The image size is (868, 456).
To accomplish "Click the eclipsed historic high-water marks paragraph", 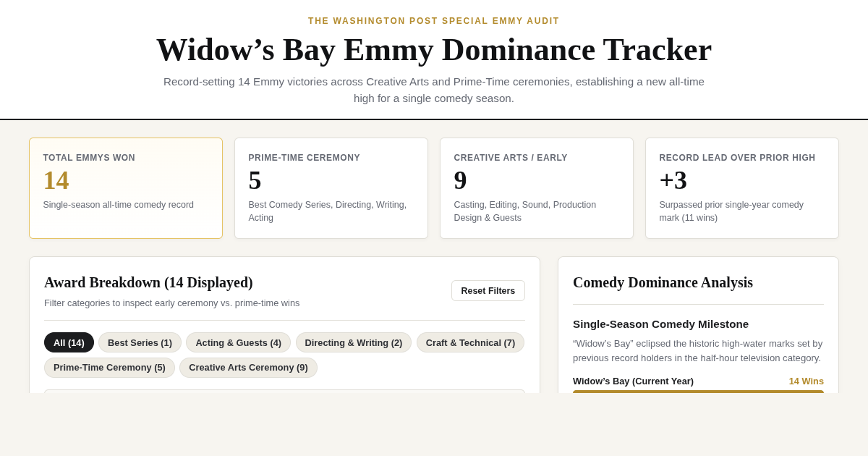I will pos(698,351).
